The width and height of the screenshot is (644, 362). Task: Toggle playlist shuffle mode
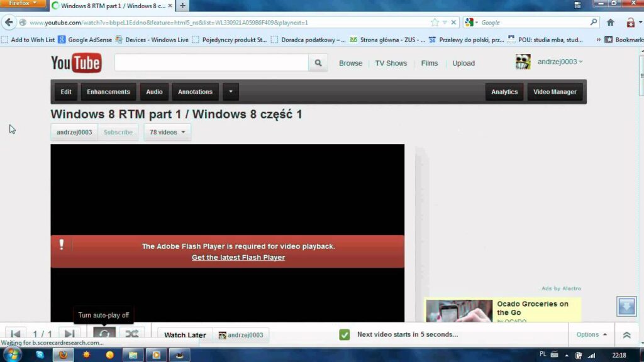[x=131, y=334]
